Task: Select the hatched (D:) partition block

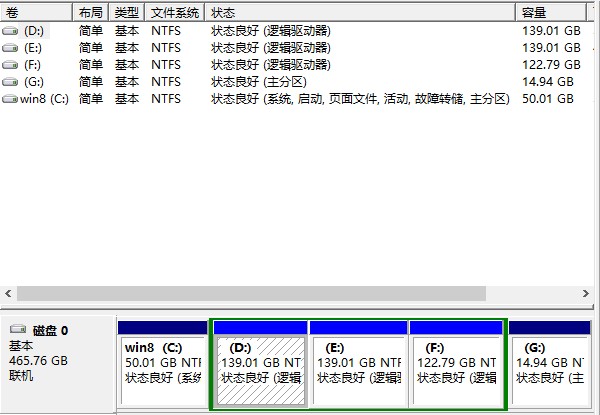Action: [261, 364]
